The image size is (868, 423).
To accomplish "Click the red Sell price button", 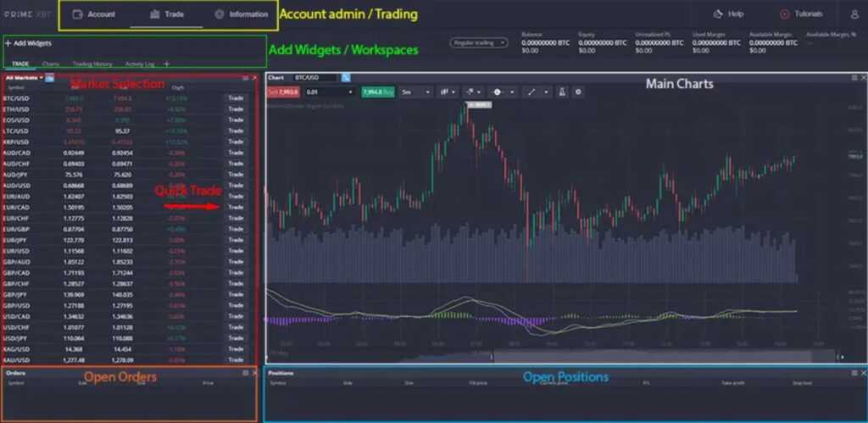I will (283, 92).
